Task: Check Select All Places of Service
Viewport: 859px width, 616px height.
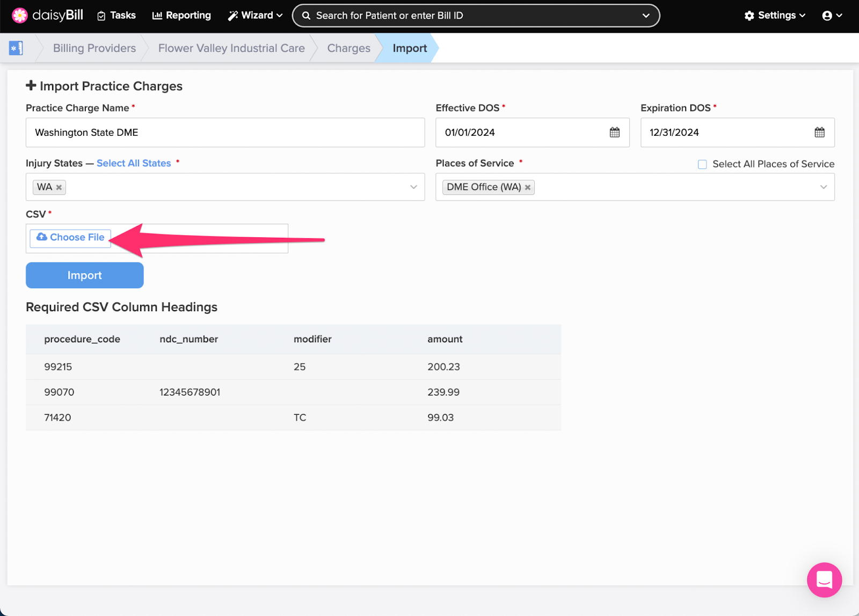Action: (702, 164)
